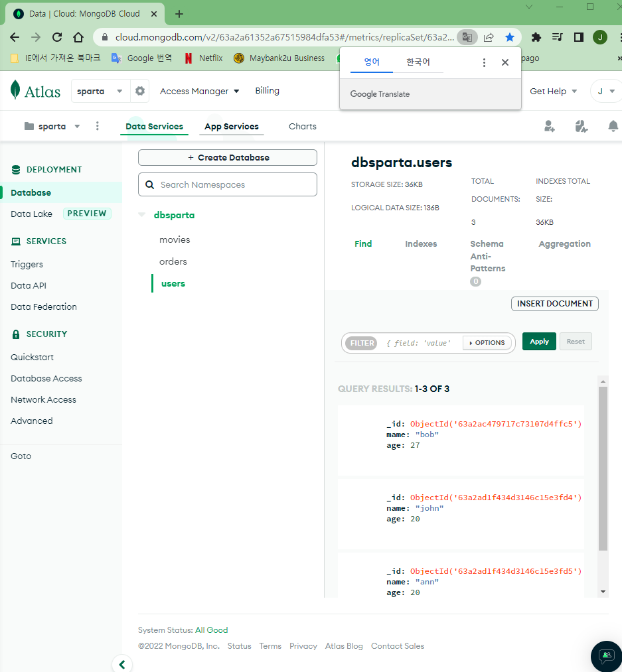The width and height of the screenshot is (622, 672).
Task: Open Maybank2u Business bookmark
Action: (x=279, y=58)
